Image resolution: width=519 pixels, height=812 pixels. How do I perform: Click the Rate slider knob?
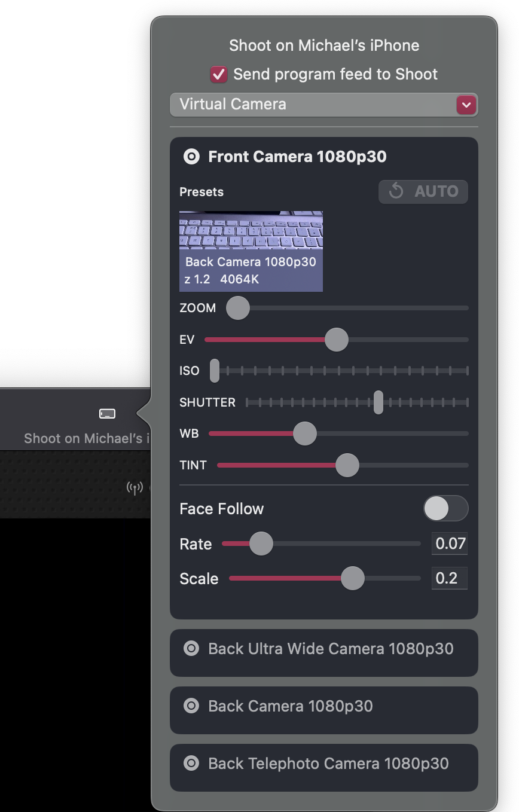click(261, 544)
